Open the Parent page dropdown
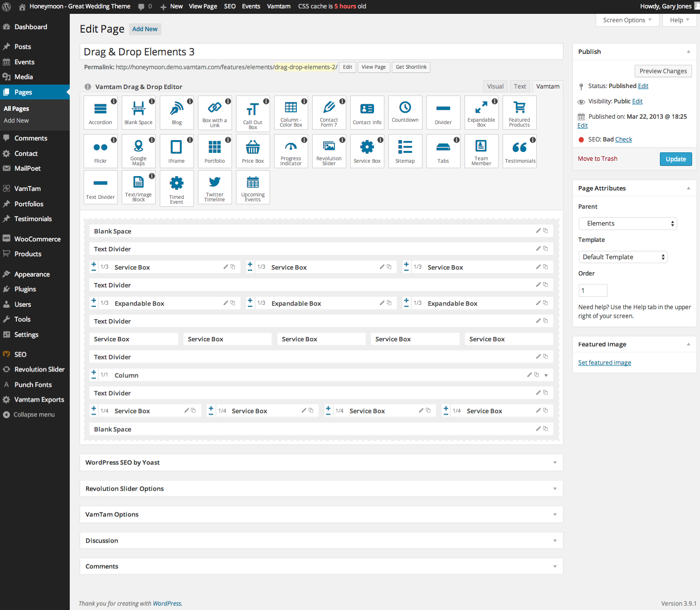Image resolution: width=700 pixels, height=610 pixels. (627, 224)
